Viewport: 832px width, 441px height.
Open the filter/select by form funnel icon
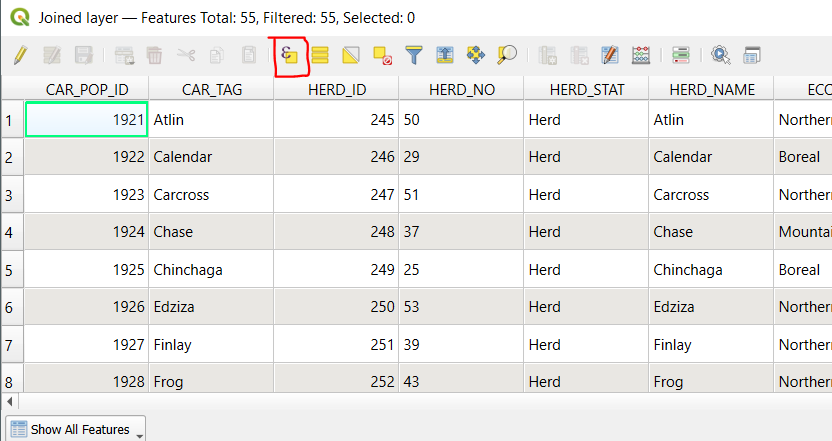[414, 56]
